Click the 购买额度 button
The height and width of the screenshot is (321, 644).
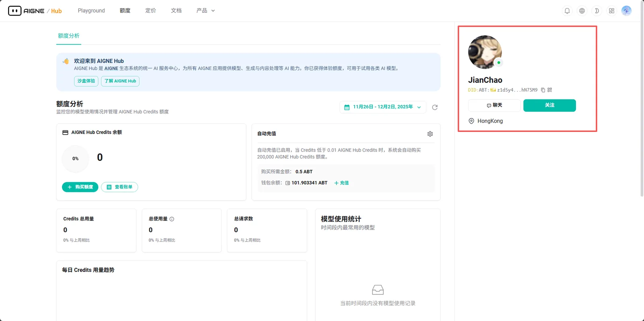click(80, 187)
